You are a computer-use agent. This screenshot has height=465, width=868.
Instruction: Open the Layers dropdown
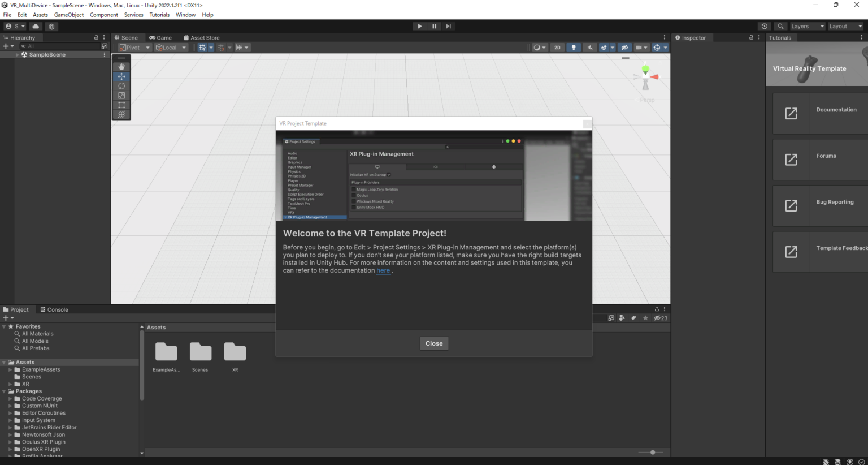tap(806, 27)
